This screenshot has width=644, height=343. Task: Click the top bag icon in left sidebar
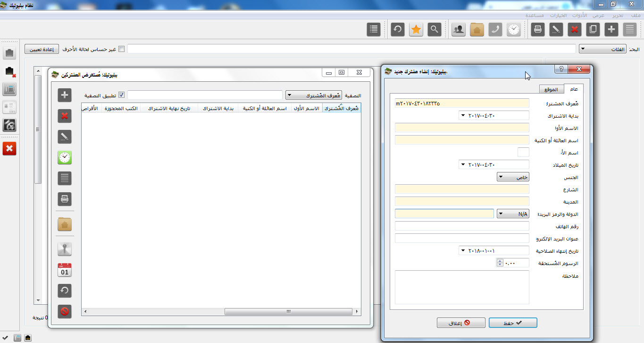coord(10,53)
